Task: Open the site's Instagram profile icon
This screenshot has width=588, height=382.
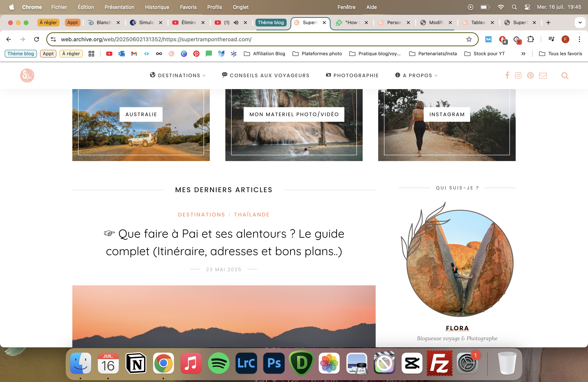Action: [518, 75]
